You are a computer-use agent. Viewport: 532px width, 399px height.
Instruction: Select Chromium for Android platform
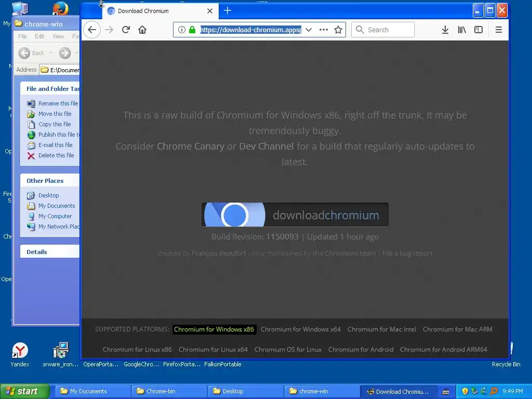click(361, 350)
